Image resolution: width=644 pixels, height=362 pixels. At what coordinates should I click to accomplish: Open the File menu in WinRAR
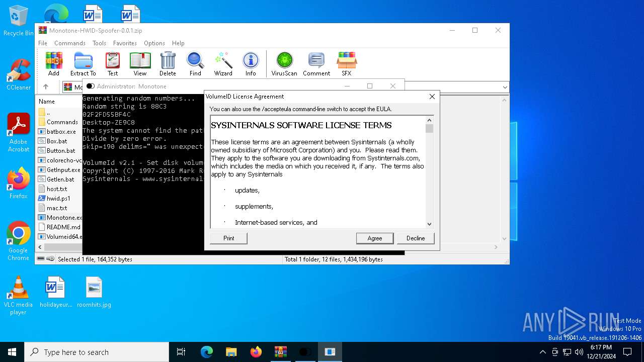43,43
